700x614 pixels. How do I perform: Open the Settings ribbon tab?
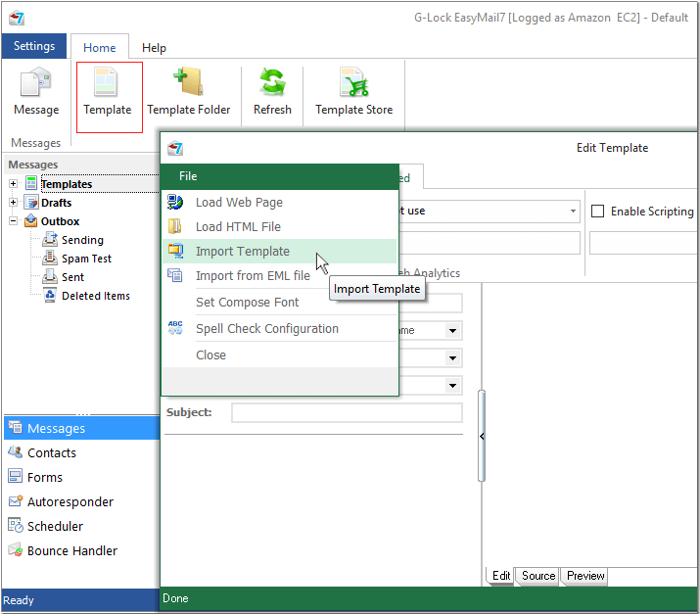(x=34, y=46)
